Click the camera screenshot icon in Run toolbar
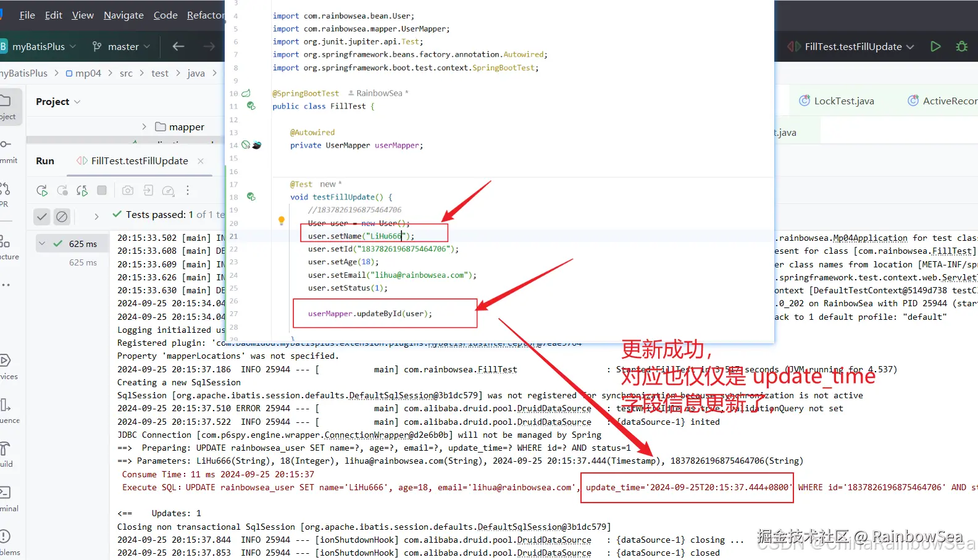978x560 pixels. pos(128,190)
